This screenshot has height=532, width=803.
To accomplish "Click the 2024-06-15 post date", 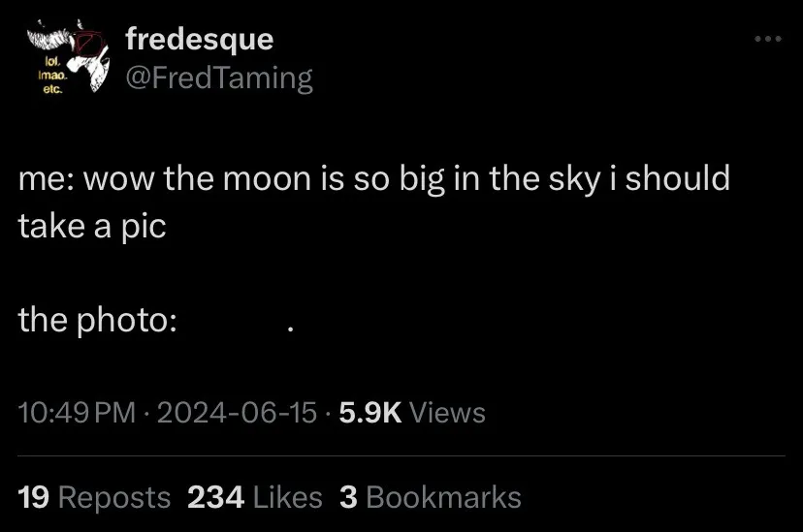I will [237, 413].
